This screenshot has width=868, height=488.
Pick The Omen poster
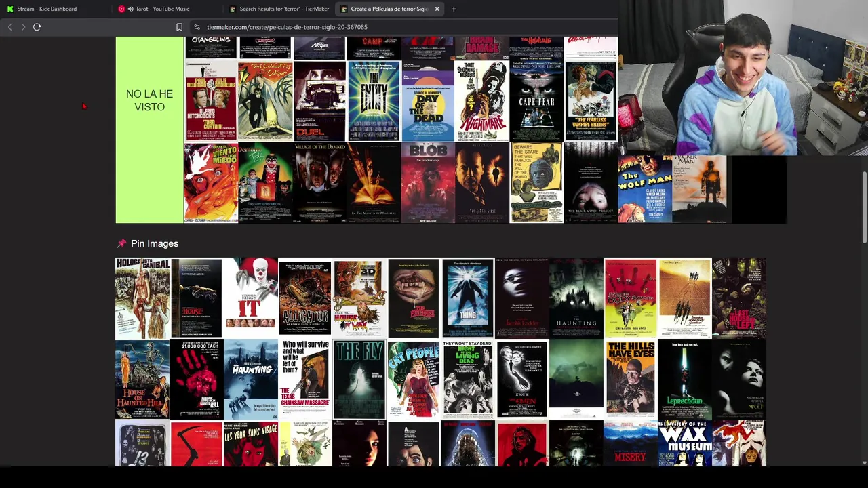pos(522,380)
